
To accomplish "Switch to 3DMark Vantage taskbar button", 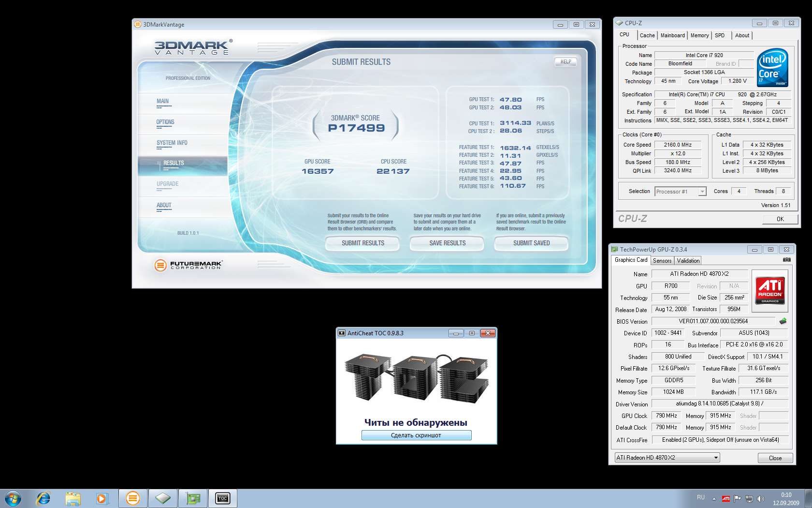I will click(x=133, y=498).
